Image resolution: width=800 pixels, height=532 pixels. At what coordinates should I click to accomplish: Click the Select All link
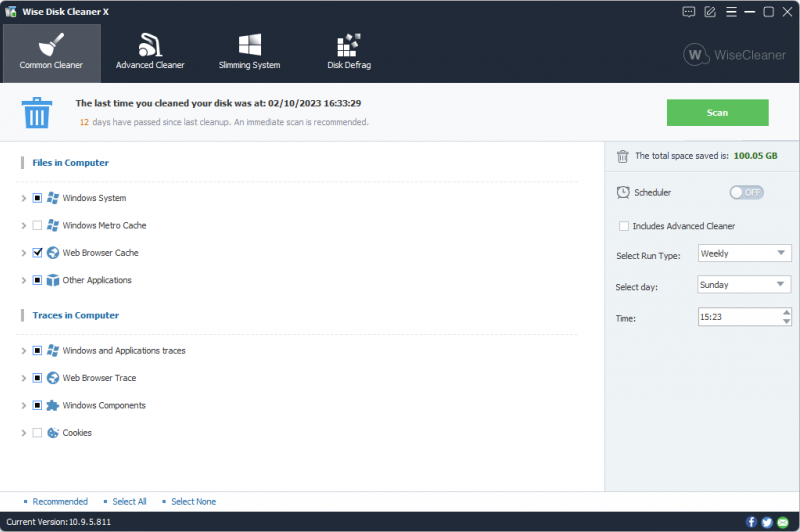(129, 502)
